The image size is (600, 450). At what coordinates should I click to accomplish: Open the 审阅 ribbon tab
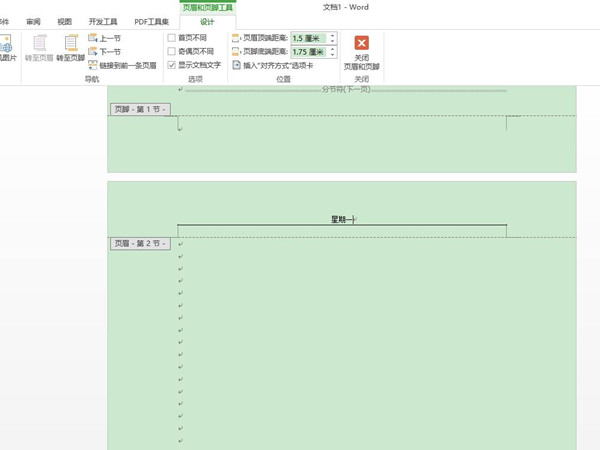point(34,21)
